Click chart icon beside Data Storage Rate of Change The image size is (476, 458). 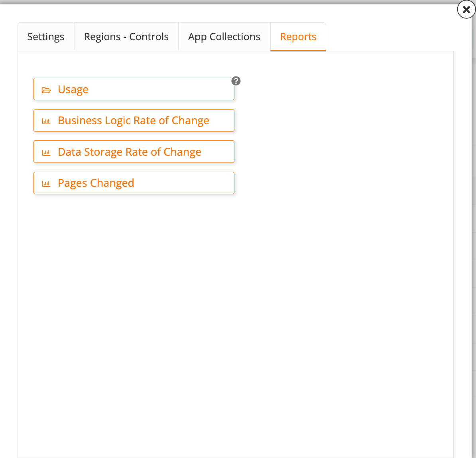46,153
